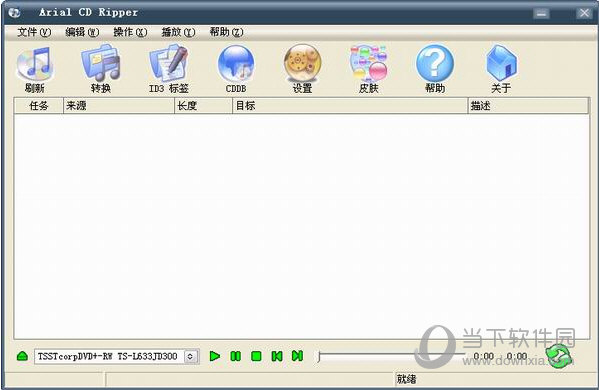Sort by the 长度 column header

pos(203,106)
